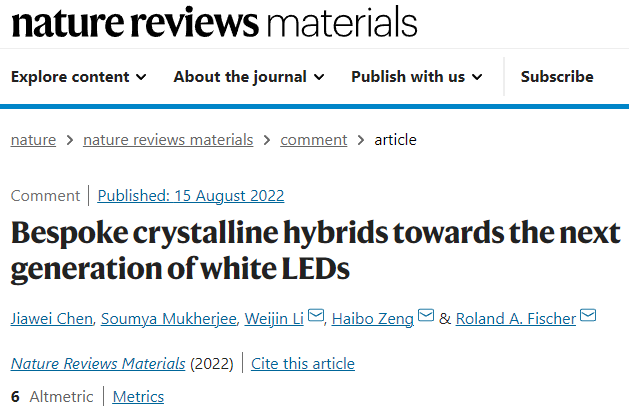
Task: Expand the Publish with us menu
Action: (417, 77)
